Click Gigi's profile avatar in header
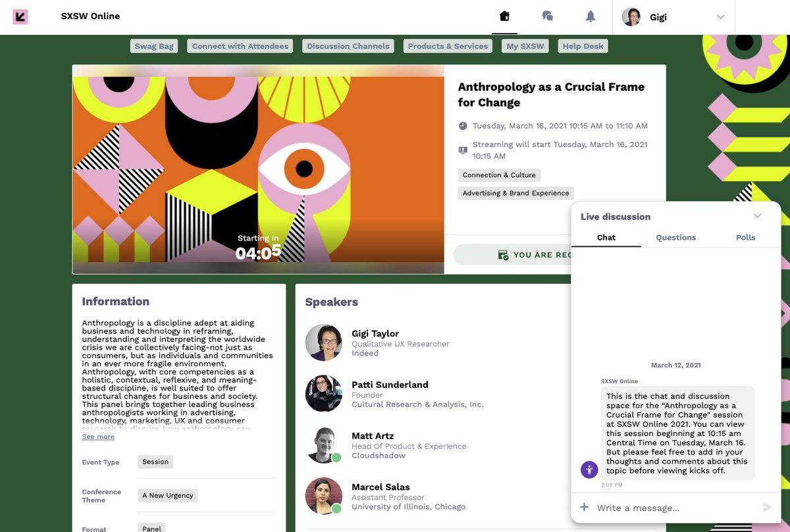The height and width of the screenshot is (532, 790). pos(631,17)
